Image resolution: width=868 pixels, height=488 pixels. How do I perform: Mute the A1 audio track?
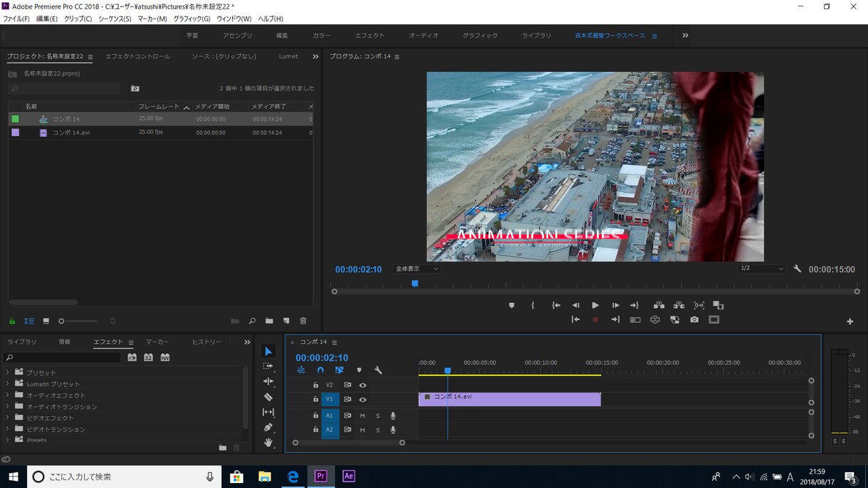pyautogui.click(x=363, y=415)
